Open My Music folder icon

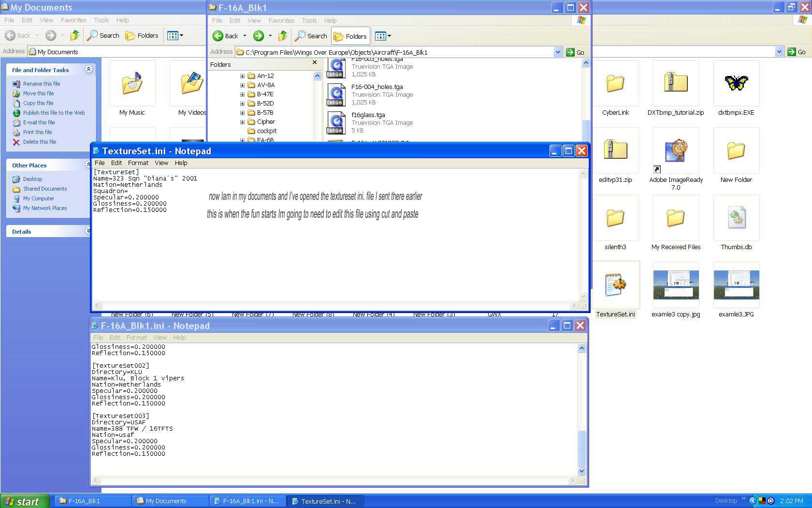(132, 83)
